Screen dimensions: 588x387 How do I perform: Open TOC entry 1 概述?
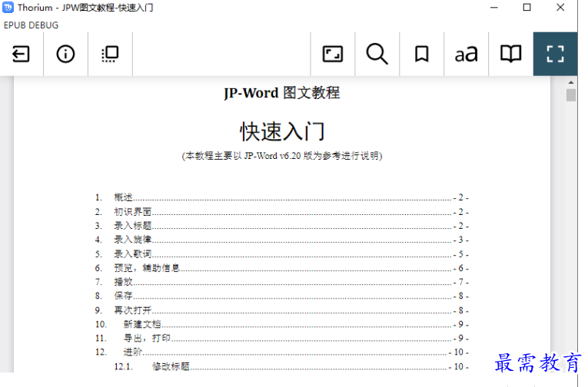[281, 197]
